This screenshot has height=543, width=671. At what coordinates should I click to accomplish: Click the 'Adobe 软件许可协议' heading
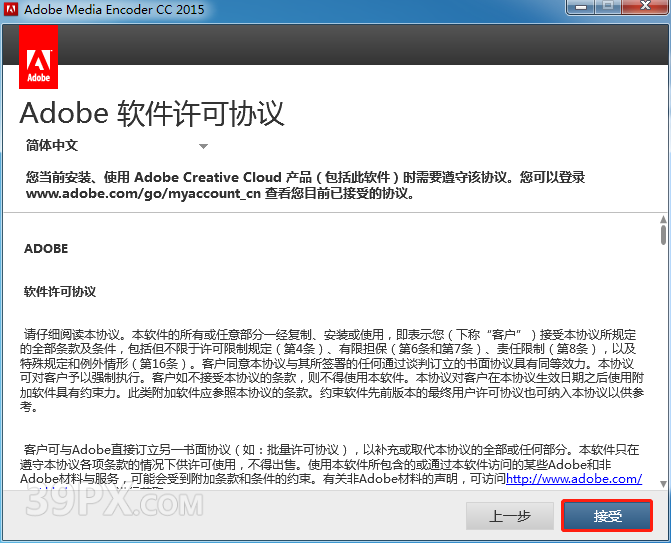coord(152,114)
